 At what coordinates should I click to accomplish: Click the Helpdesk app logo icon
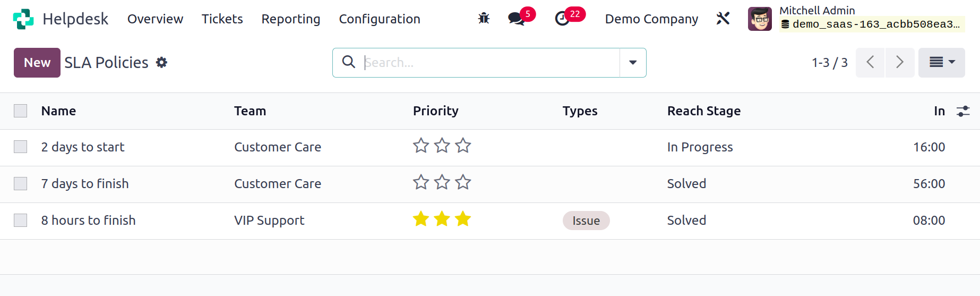(x=23, y=19)
